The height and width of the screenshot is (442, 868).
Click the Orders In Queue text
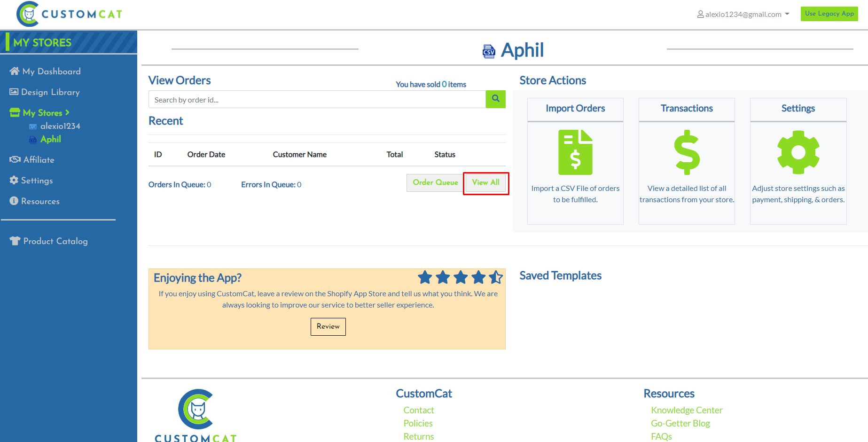point(180,184)
